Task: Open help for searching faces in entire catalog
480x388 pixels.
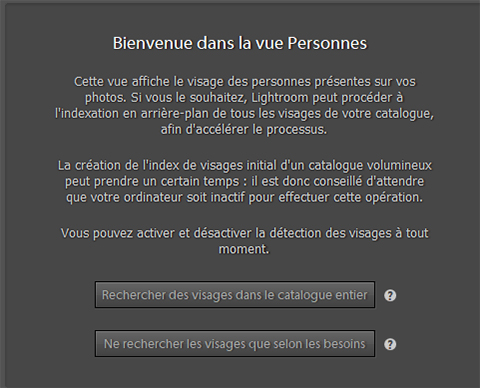Action: 390,295
